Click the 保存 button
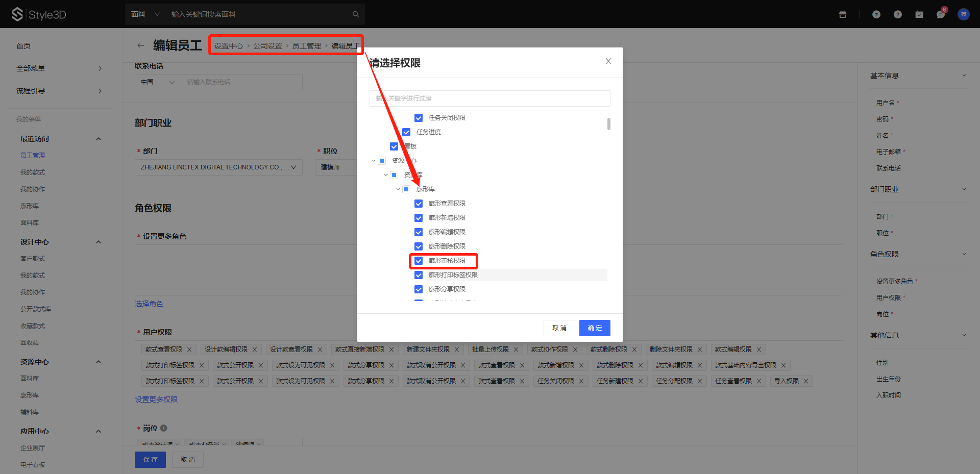The width and height of the screenshot is (980, 474). point(150,460)
